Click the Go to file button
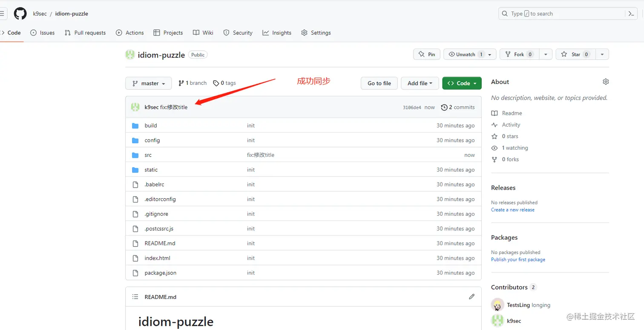This screenshot has height=330, width=644. coord(379,83)
